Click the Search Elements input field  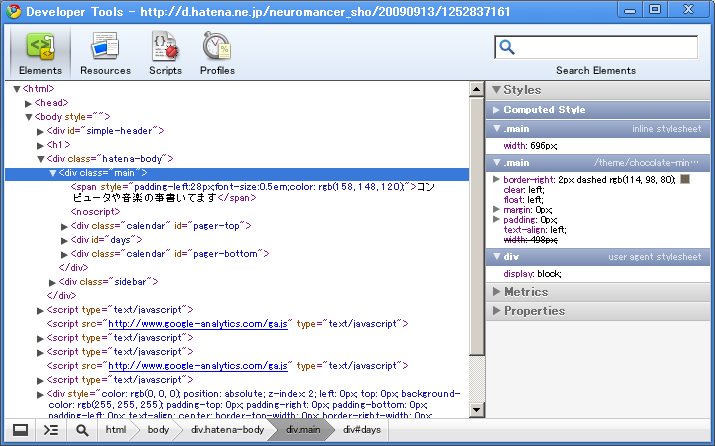coord(596,47)
